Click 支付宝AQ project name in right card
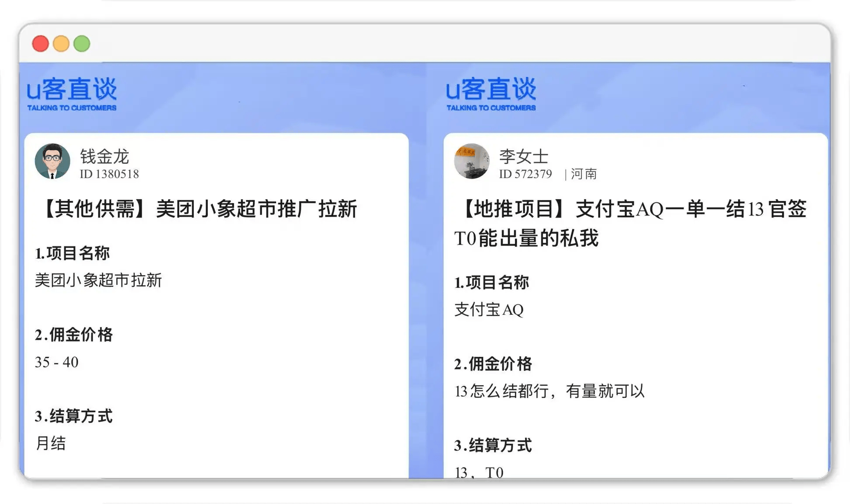850x504 pixels. click(x=489, y=310)
